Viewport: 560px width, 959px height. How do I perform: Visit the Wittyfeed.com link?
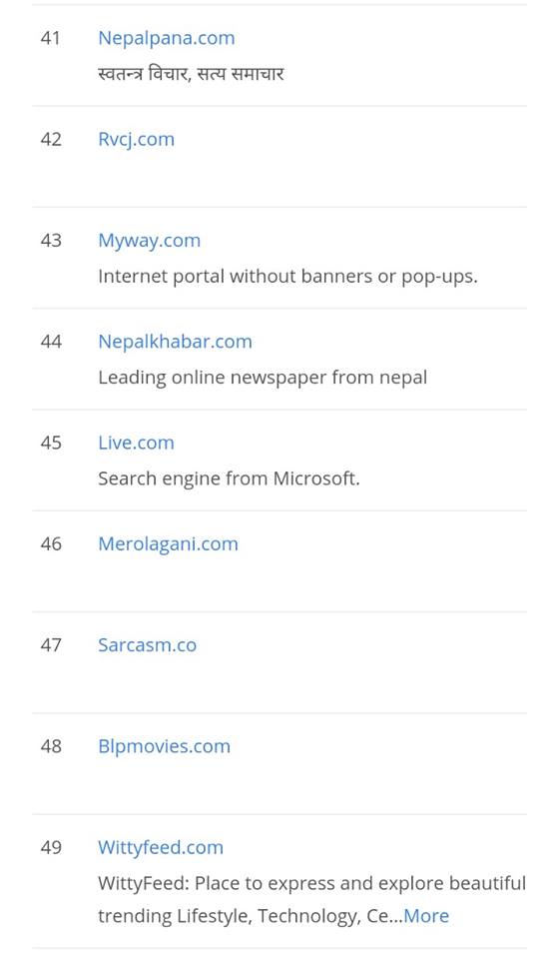coord(161,848)
